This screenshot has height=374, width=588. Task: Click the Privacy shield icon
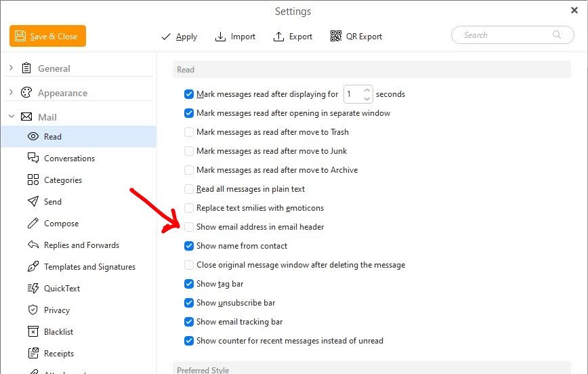(33, 310)
